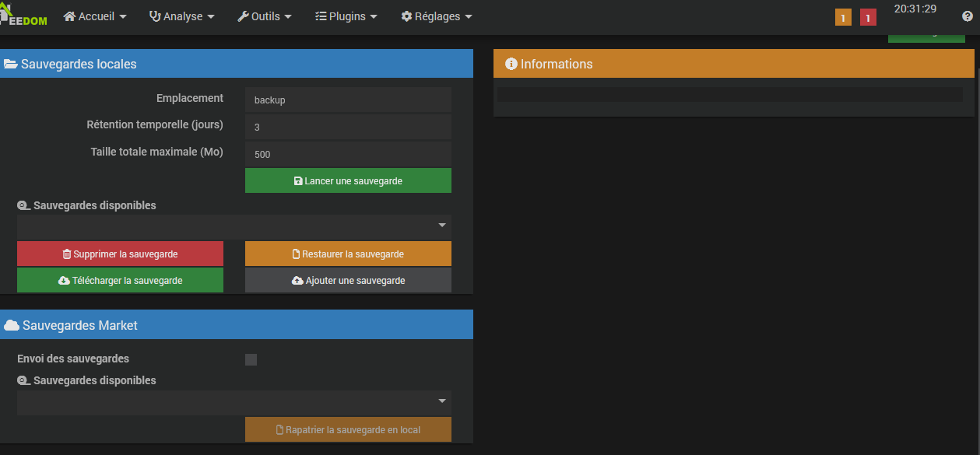Expand local Sauvegardes disponibles dropdown
Screen dimensions: 980x455
coord(234,226)
